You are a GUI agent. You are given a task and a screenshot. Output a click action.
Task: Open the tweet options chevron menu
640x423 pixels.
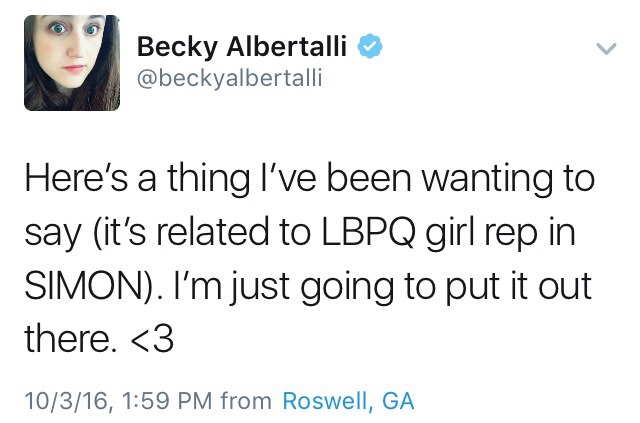coord(605,47)
